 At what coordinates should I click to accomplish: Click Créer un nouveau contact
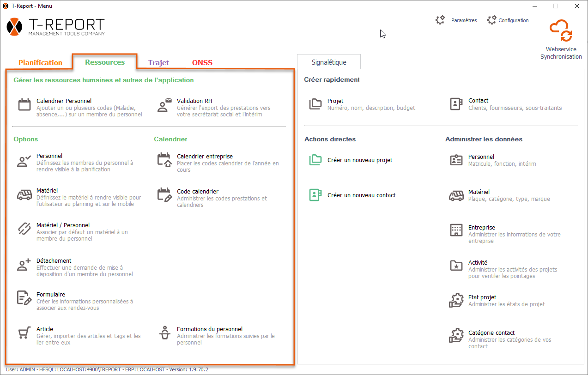coord(361,195)
